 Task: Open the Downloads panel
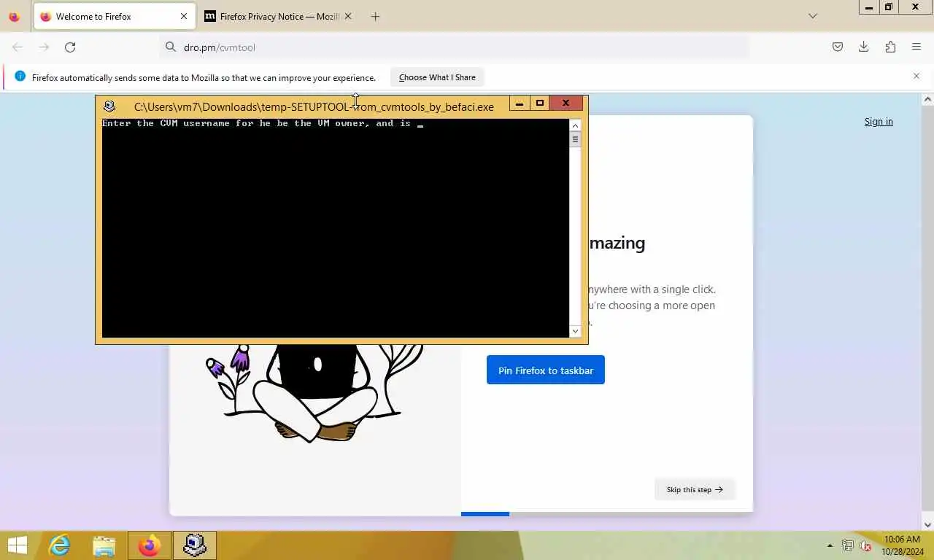tap(864, 47)
